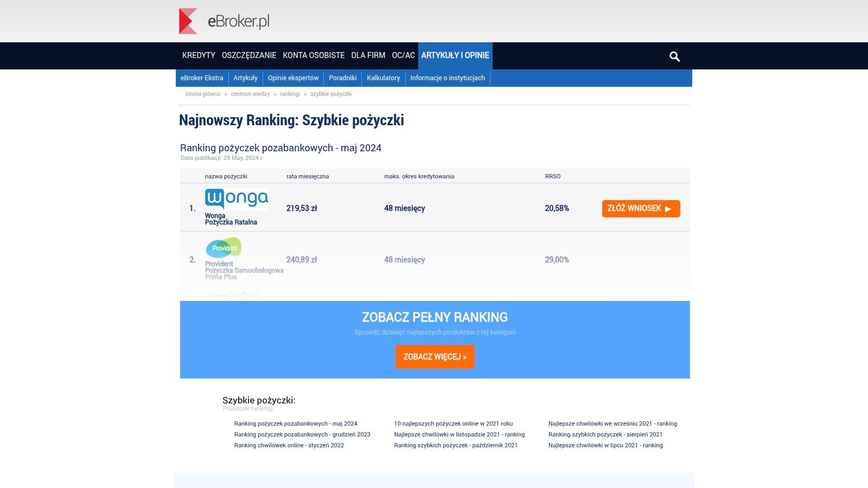Image resolution: width=868 pixels, height=488 pixels.
Task: Open the OC/AC menu
Action: tap(403, 55)
